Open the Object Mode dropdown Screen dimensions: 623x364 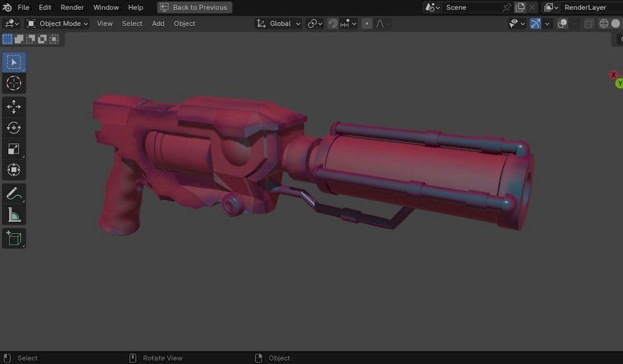57,24
